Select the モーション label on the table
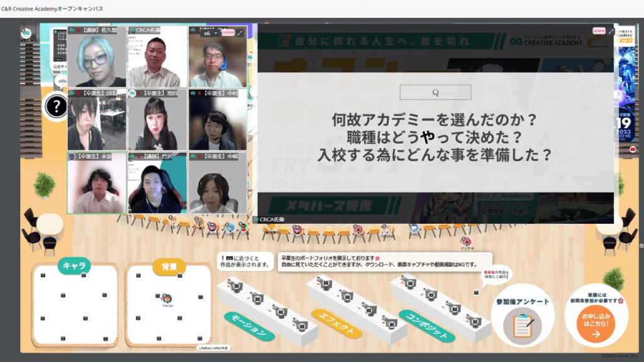 click(249, 326)
